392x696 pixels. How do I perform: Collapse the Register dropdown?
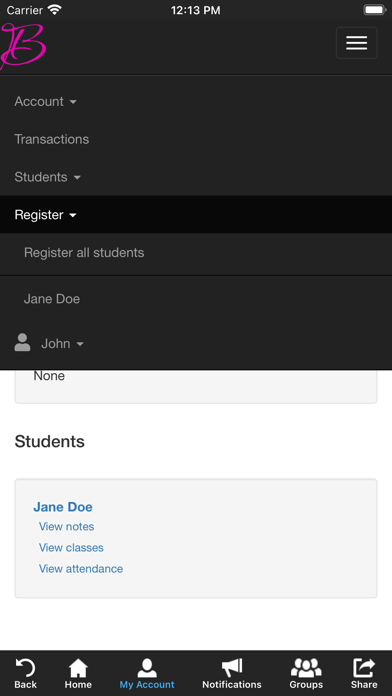[46, 215]
